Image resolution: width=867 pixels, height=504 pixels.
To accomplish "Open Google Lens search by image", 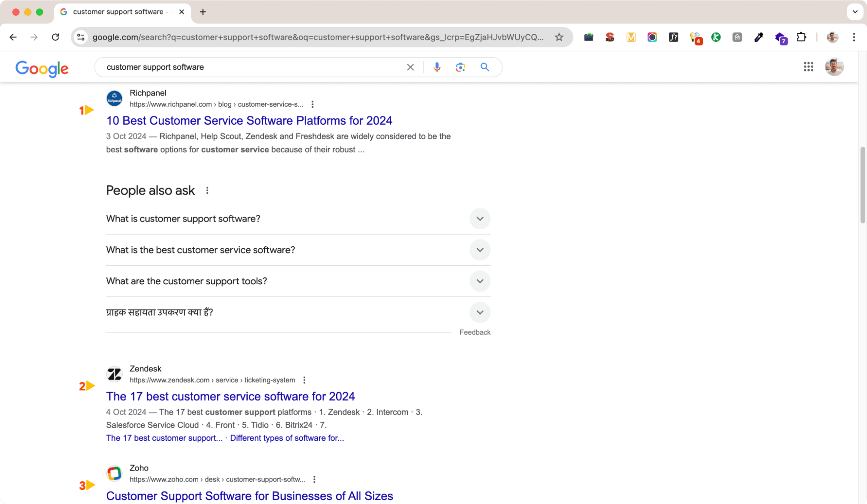I will point(460,67).
